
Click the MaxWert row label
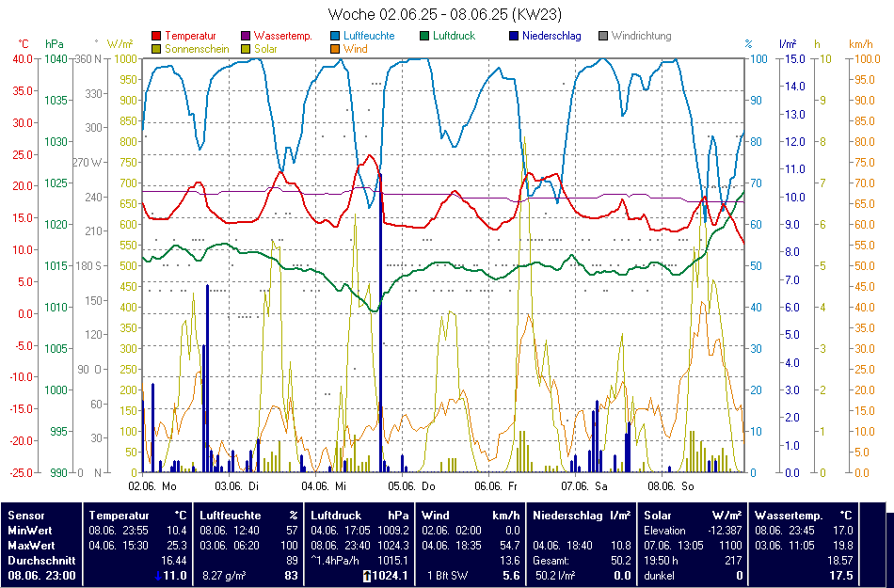click(x=31, y=546)
